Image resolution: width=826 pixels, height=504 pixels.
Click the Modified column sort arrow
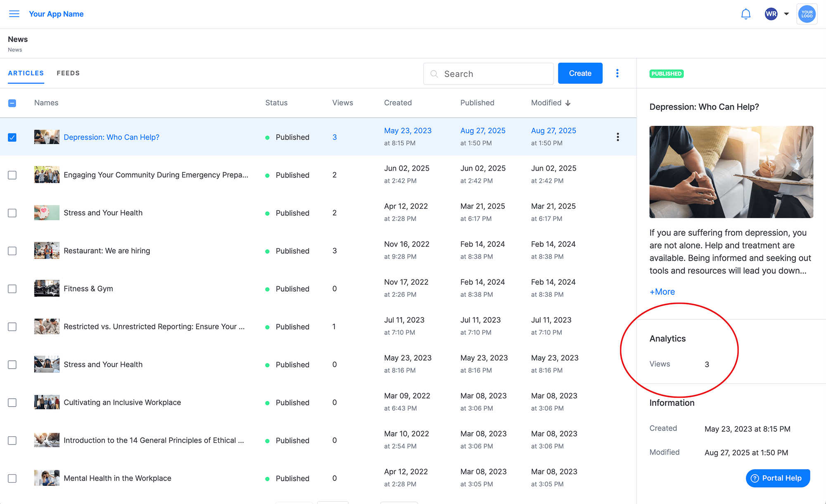(568, 103)
